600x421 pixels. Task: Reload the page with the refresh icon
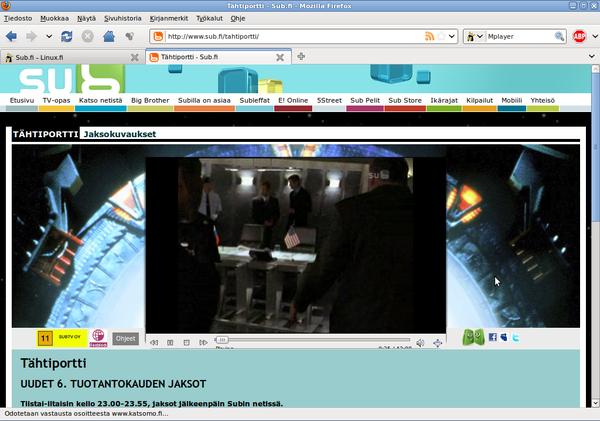[66, 36]
